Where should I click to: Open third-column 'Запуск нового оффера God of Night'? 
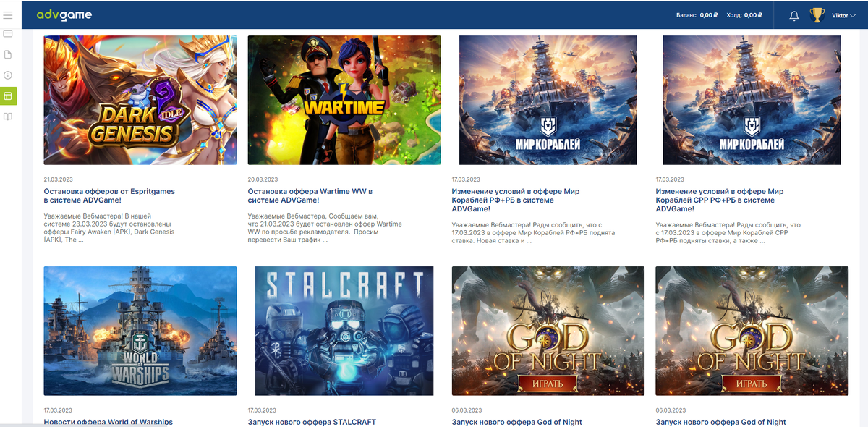tap(517, 422)
